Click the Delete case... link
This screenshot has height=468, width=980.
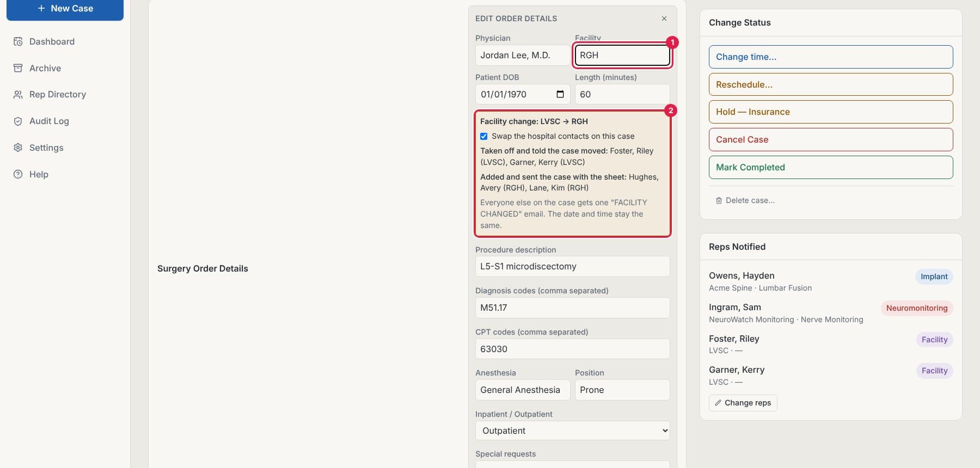745,200
